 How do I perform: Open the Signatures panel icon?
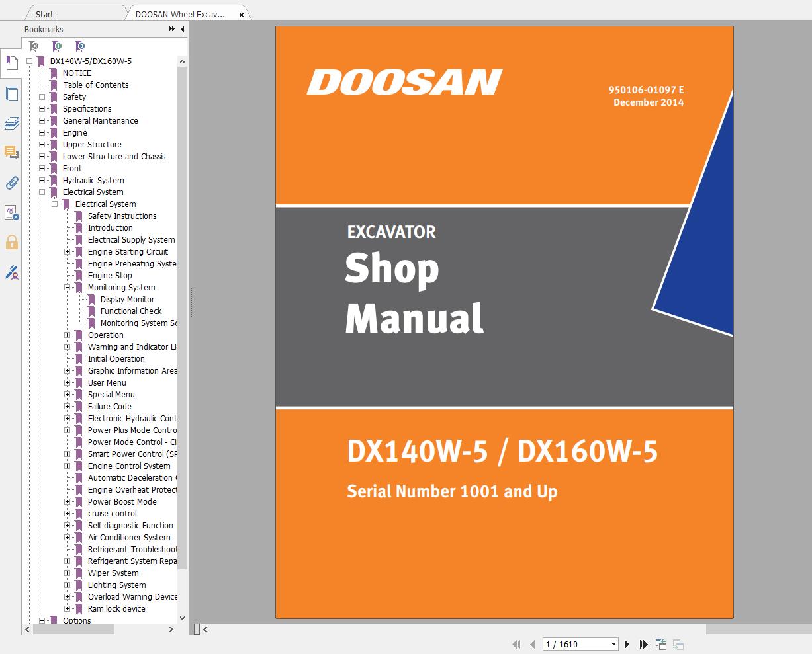coord(11,212)
